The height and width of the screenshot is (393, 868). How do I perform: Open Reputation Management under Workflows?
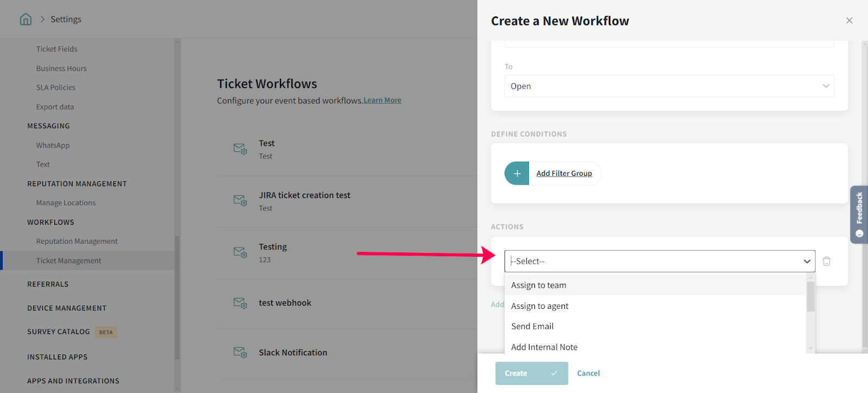pos(77,242)
